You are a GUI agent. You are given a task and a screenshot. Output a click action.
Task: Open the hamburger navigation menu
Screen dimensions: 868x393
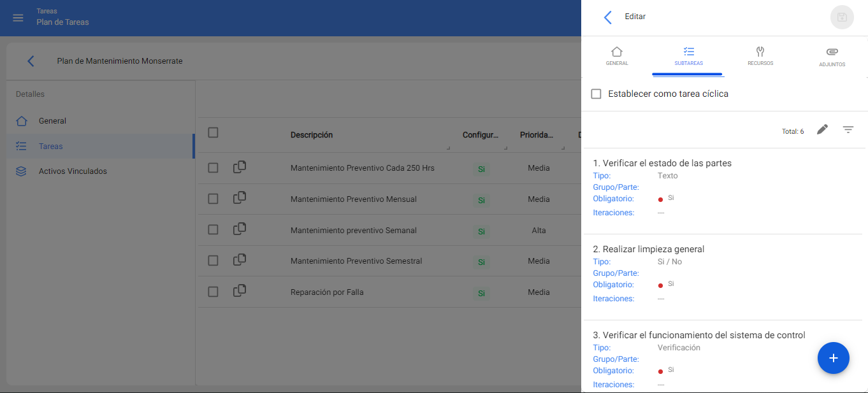point(18,18)
